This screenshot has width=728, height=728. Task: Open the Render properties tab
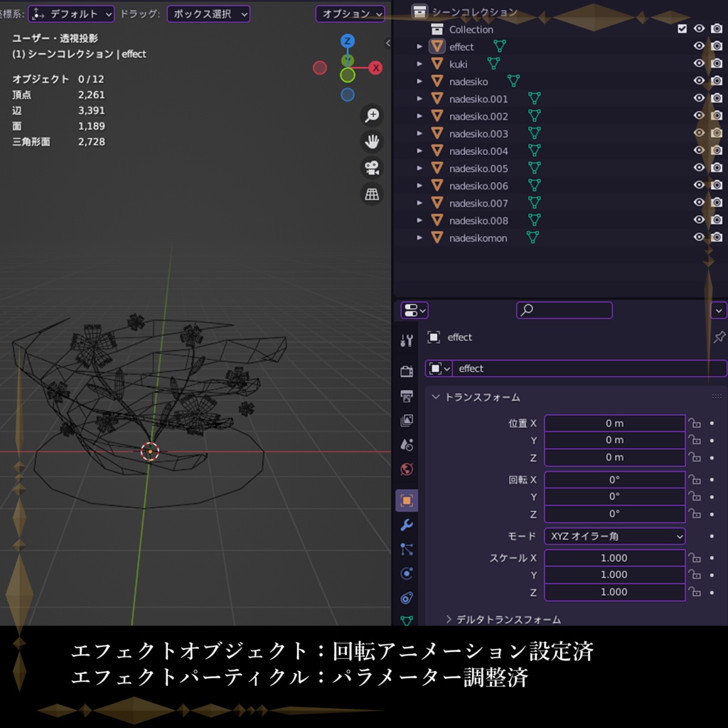[x=407, y=370]
